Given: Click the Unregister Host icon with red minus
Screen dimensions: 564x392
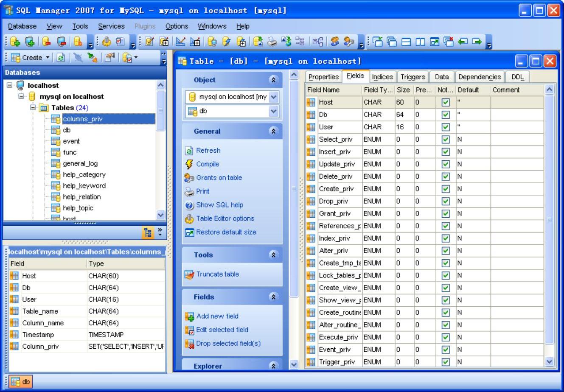Looking at the screenshot, I should pos(62,42).
